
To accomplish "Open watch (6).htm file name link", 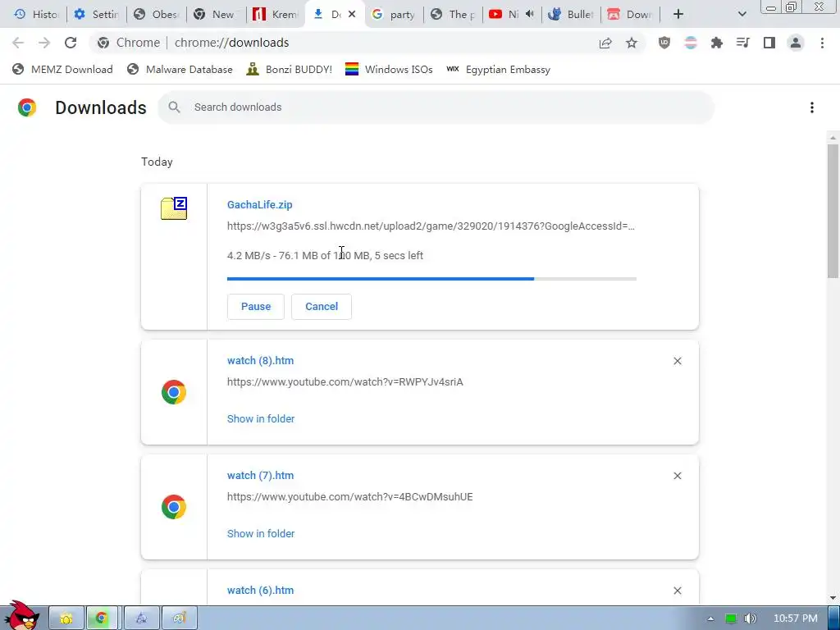I will tap(260, 591).
